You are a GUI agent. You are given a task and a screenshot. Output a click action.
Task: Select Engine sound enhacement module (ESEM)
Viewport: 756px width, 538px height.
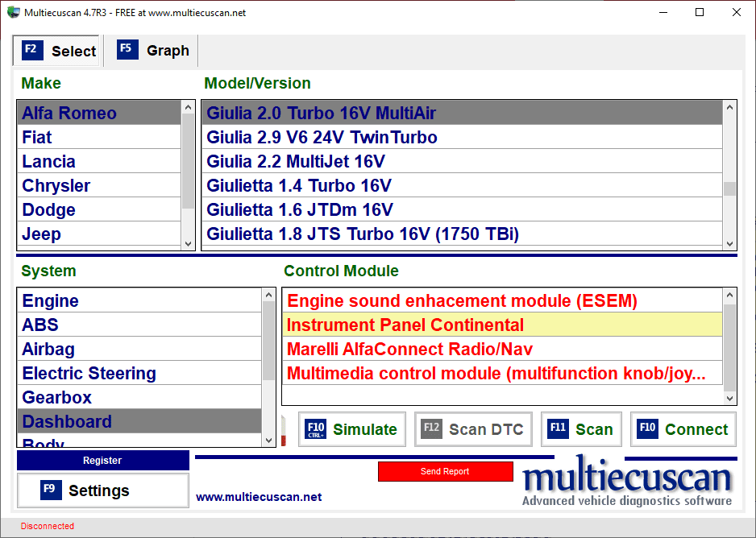pos(502,300)
